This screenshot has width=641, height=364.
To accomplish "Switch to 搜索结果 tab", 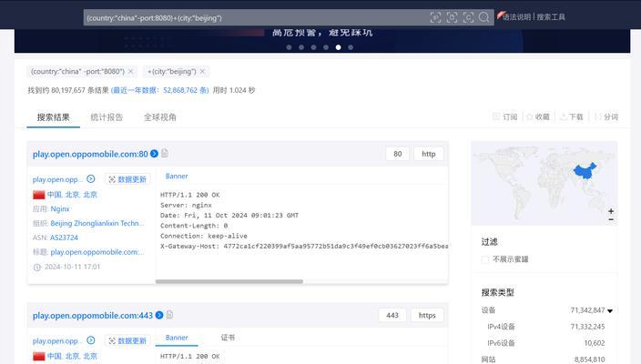I will 53,117.
